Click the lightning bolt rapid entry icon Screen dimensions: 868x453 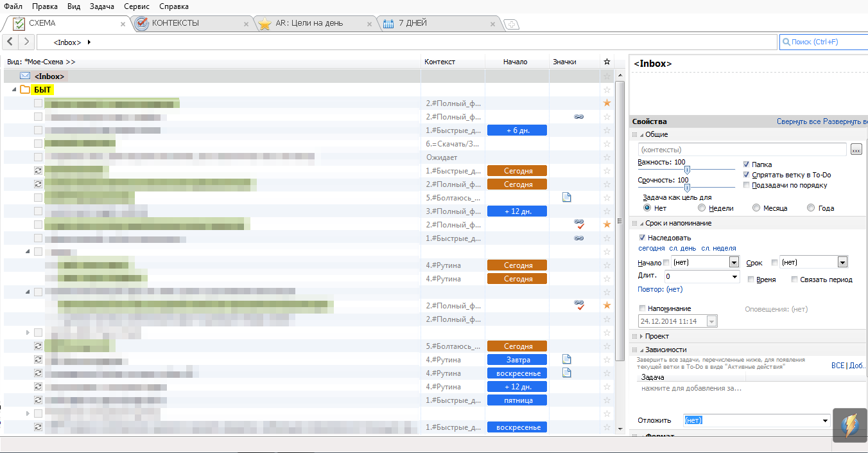849,425
